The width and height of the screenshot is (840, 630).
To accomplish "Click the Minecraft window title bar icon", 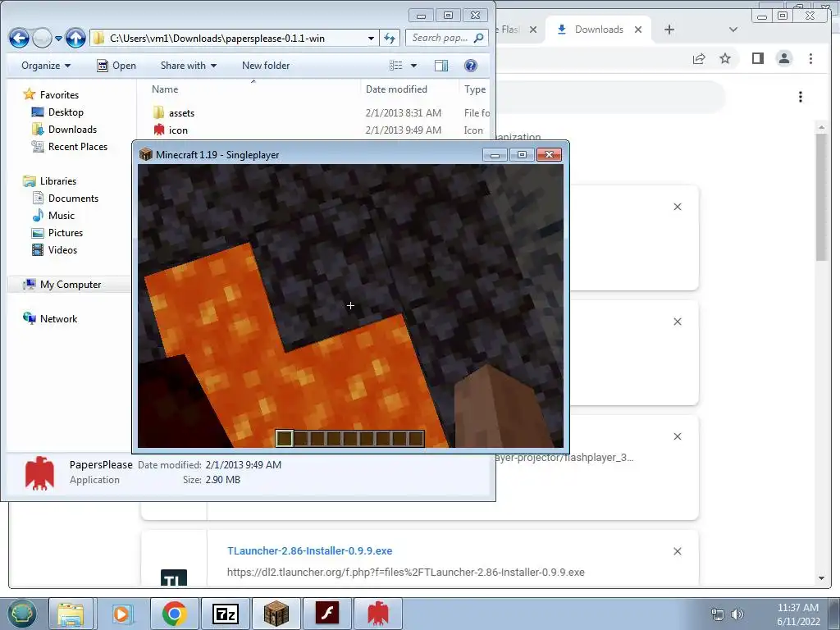I will pyautogui.click(x=146, y=155).
